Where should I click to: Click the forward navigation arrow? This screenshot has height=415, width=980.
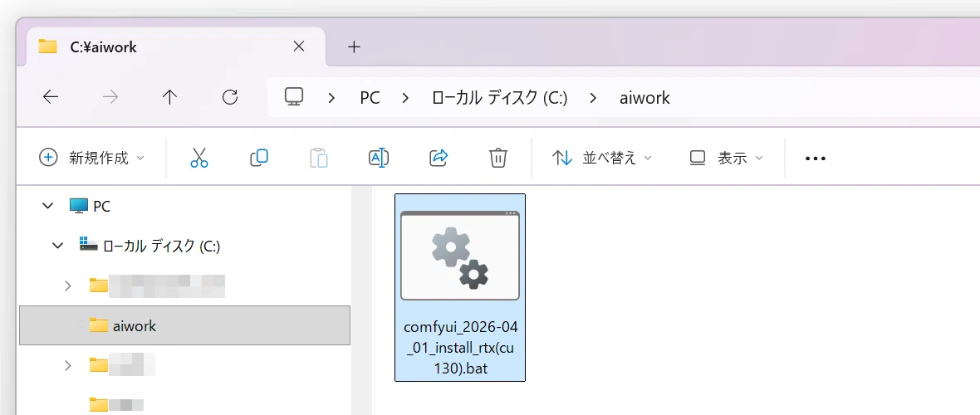click(110, 97)
